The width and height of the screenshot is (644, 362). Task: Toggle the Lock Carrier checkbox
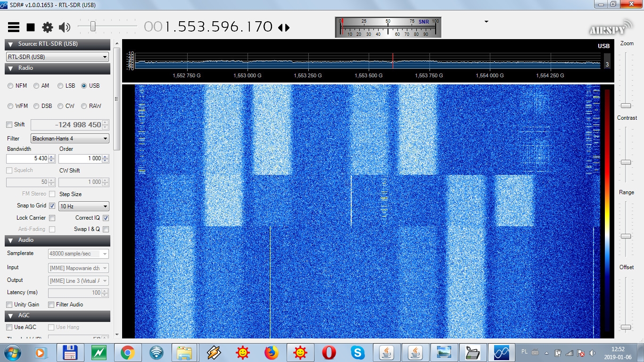point(52,218)
